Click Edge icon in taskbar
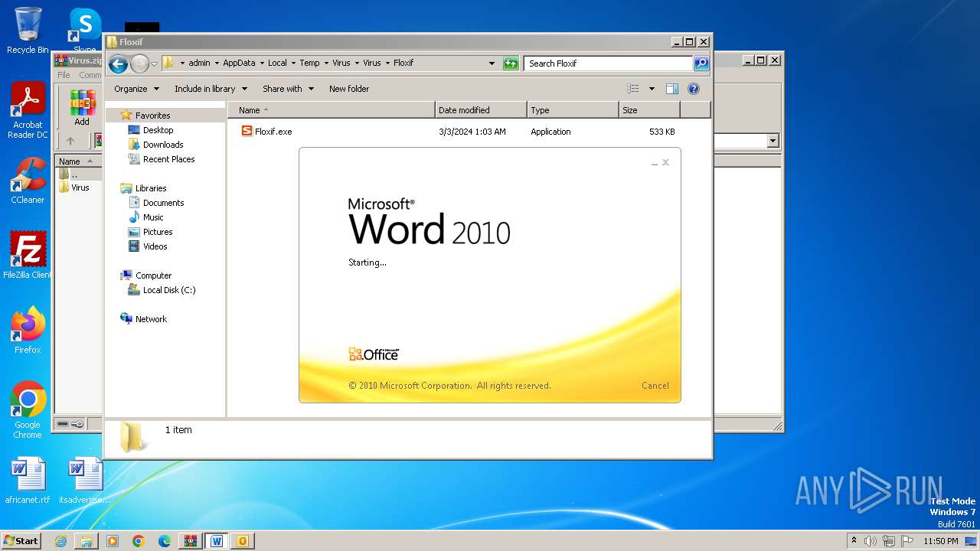This screenshot has height=551, width=980. click(165, 541)
